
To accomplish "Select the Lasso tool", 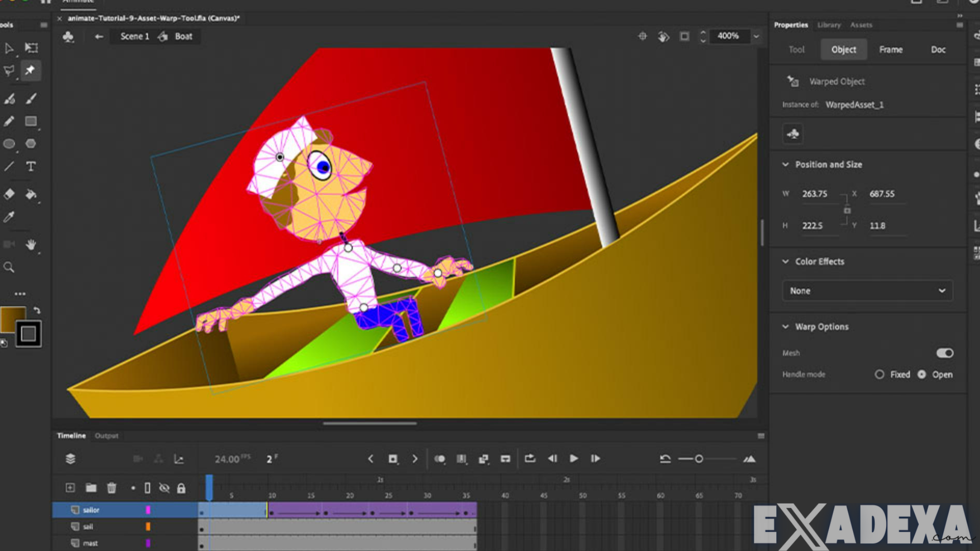I will (x=9, y=70).
